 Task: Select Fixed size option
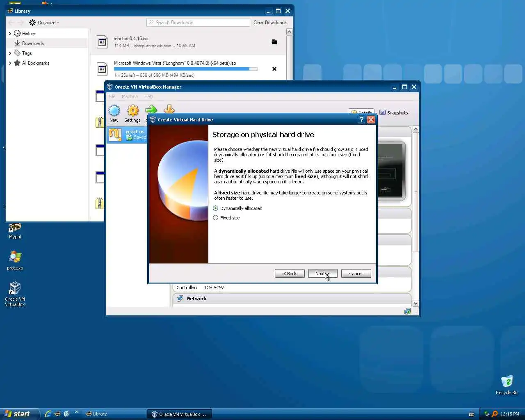(226, 218)
